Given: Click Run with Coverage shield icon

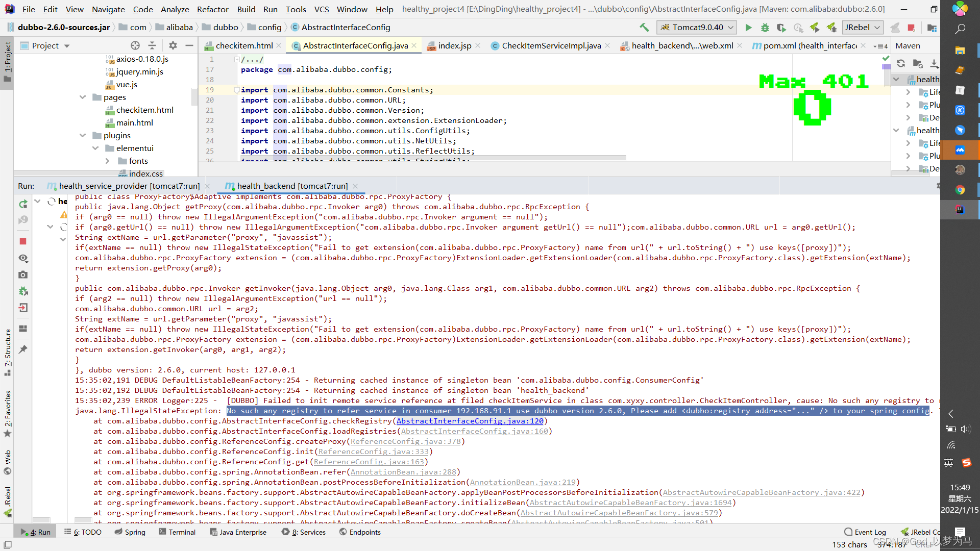Looking at the screenshot, I should 781,28.
